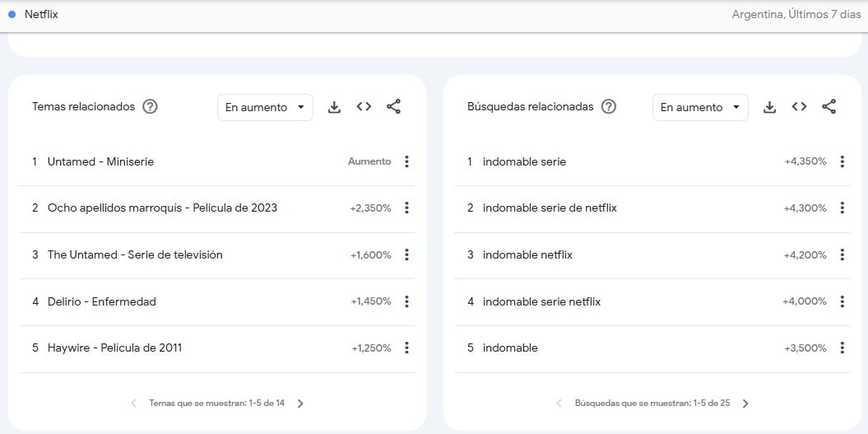
Task: Open embed code for Temas relacionados
Action: 364,106
